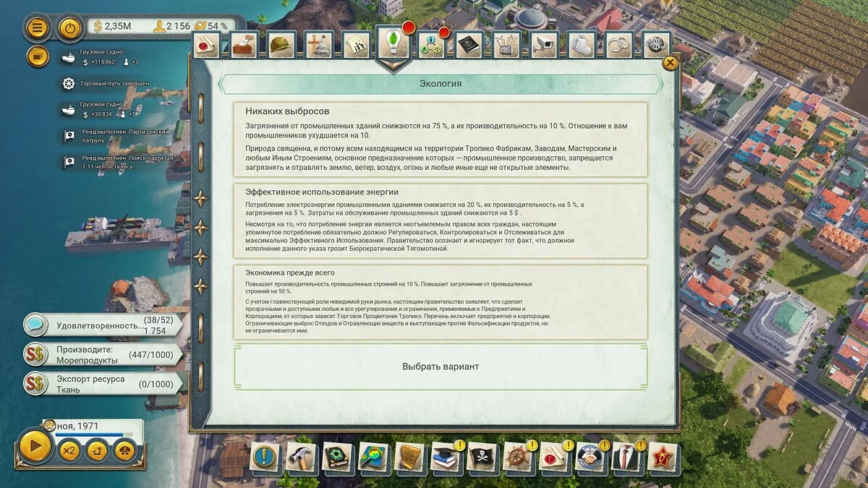Screen dimensions: 868x488
Task: Select the lightbulb leaf ecology tab
Action: tap(394, 45)
